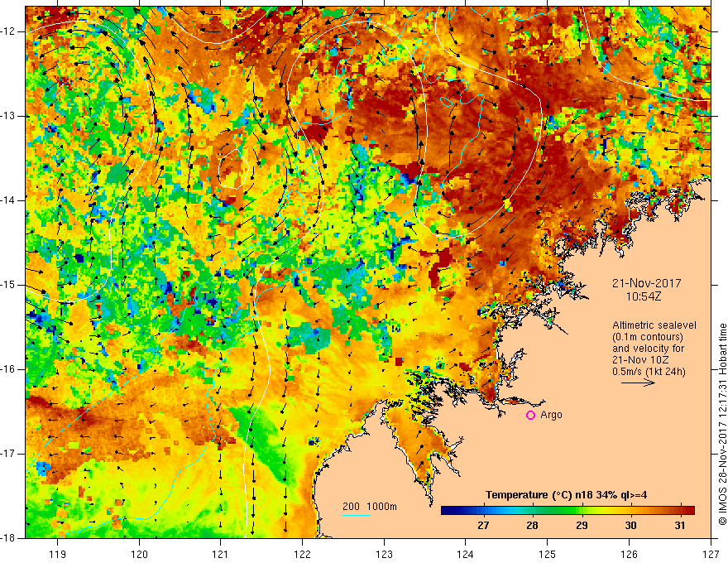Click the longitude label '125'
This screenshot has width=728, height=563.
pos(548,554)
